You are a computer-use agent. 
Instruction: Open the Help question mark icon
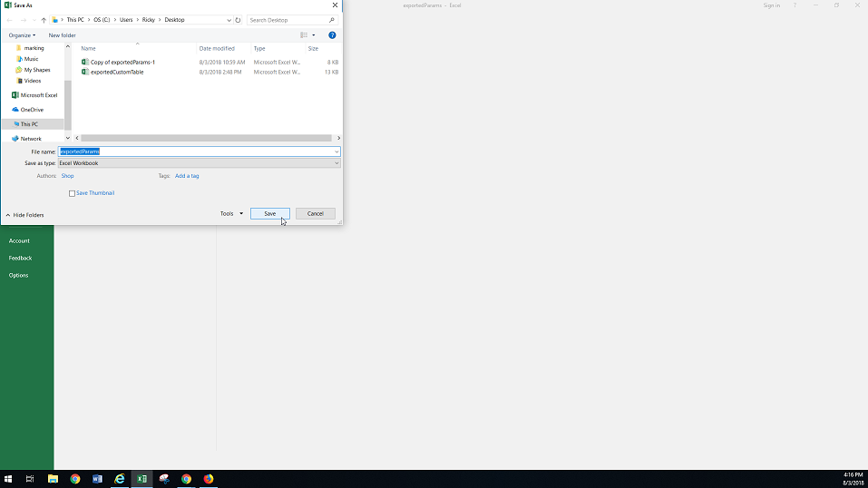pos(332,35)
